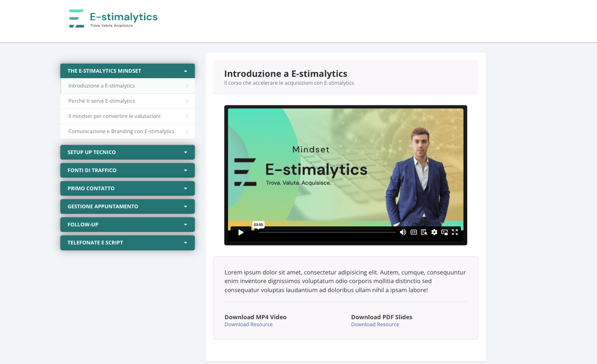Download Resource link under MP4 Video
The image size is (597, 364).
pos(249,325)
